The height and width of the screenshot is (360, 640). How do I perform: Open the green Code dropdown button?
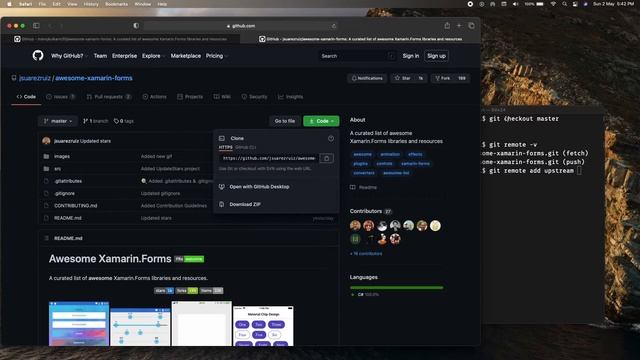point(321,121)
